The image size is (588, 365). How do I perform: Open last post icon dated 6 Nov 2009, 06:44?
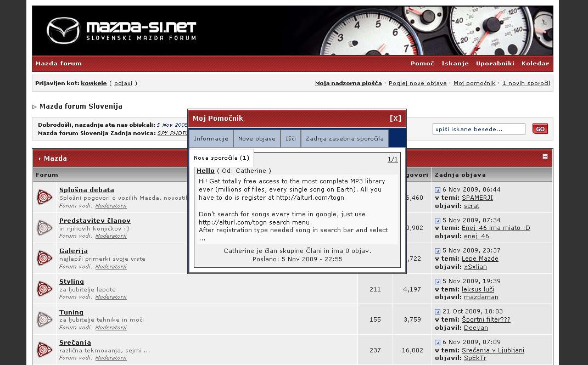pyautogui.click(x=438, y=189)
